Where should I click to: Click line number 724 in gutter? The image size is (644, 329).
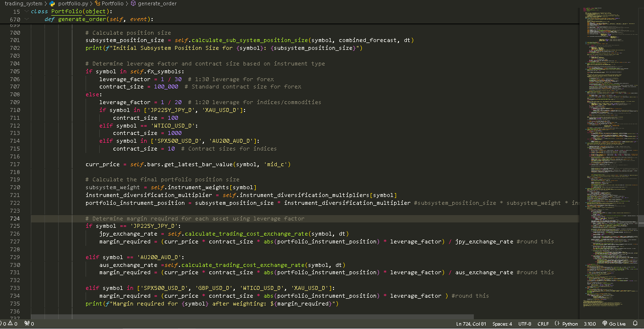pos(15,219)
